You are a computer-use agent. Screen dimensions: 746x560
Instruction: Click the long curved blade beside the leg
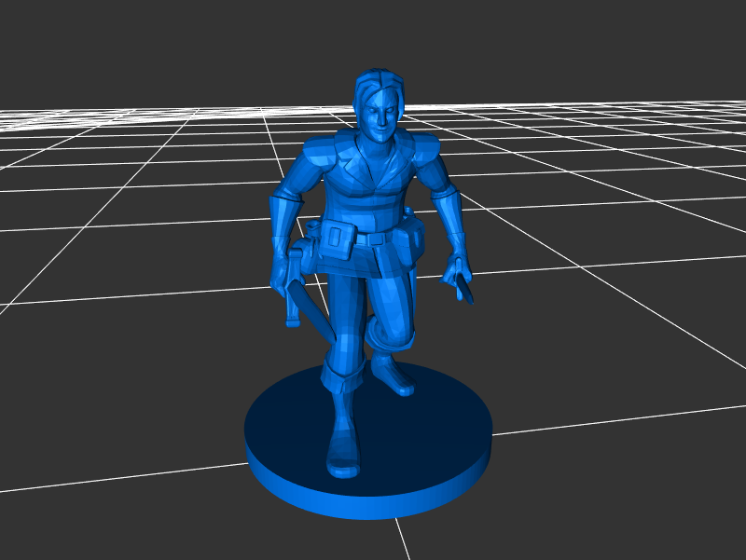[313, 312]
